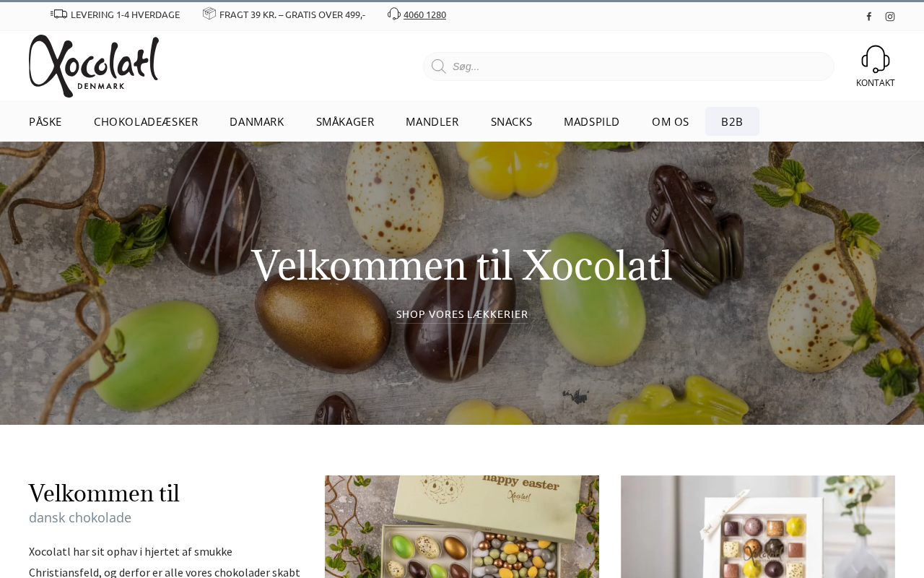
Task: Open the MADSPILD menu item
Action: click(x=592, y=121)
